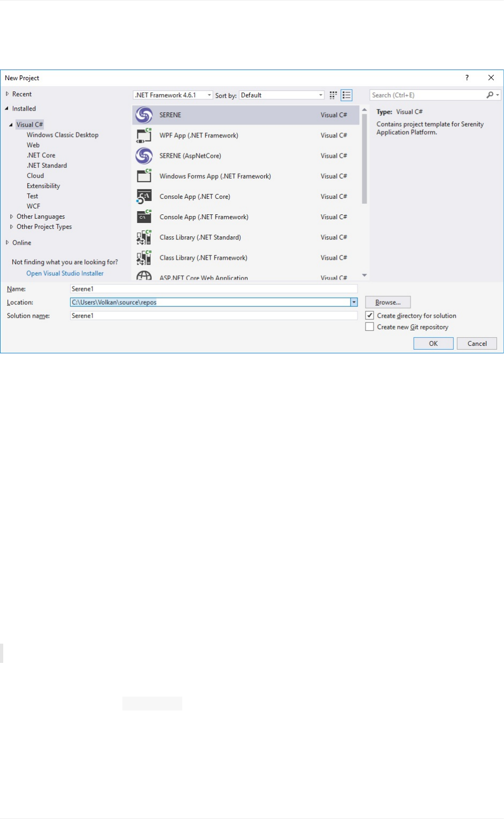The width and height of the screenshot is (504, 819).
Task: Select the Cloud category
Action: 35,175
